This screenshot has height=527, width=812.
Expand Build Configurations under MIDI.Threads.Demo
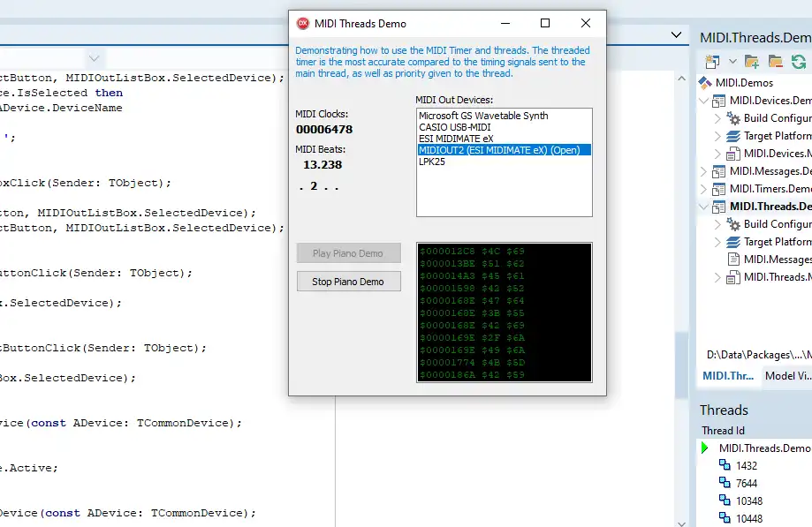click(717, 224)
